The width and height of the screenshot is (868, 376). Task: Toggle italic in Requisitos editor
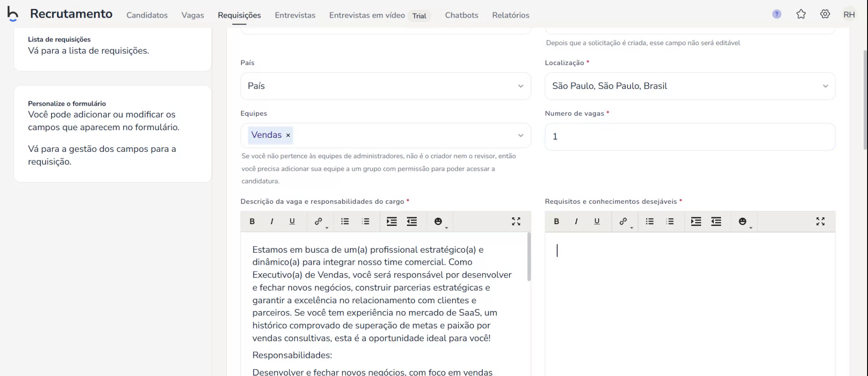pyautogui.click(x=576, y=221)
